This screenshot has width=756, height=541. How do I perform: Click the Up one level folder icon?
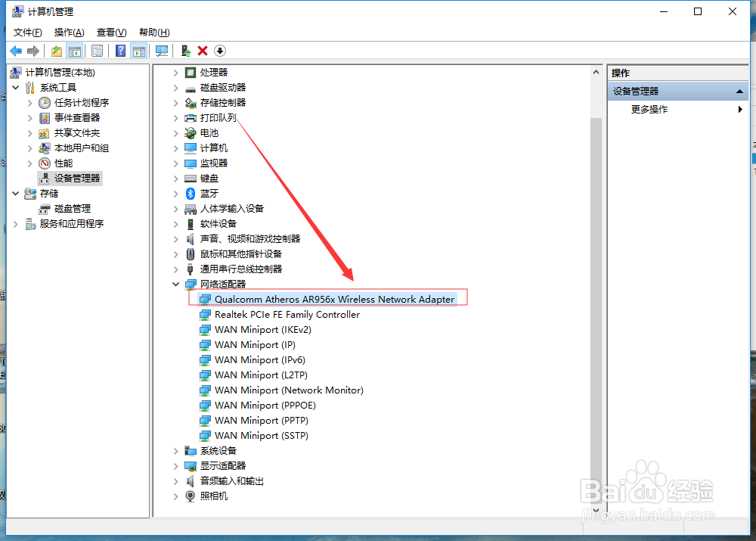click(x=57, y=51)
